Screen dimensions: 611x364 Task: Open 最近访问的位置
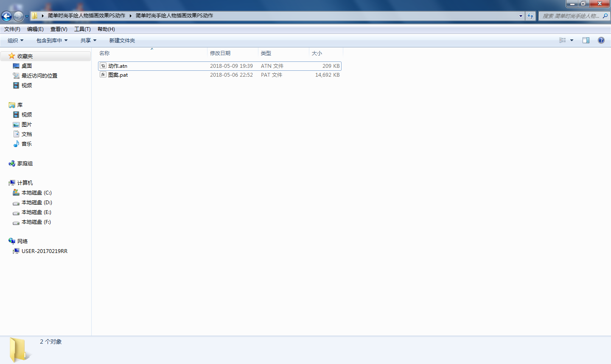pyautogui.click(x=39, y=75)
